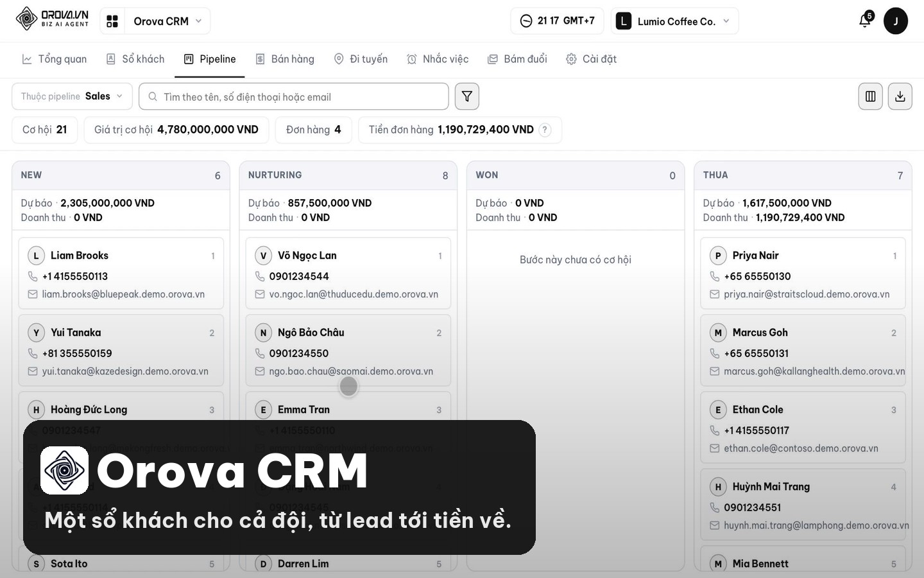
Task: Switch to the Sổ khách tab
Action: coord(135,59)
